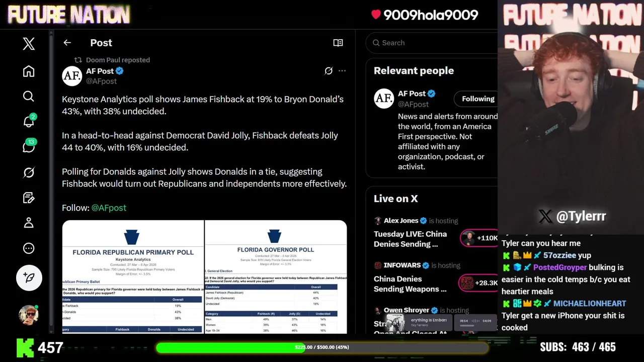Viewport: 644px width, 362px height.
Task: Click the +110K listeners badge
Action: [x=479, y=238]
